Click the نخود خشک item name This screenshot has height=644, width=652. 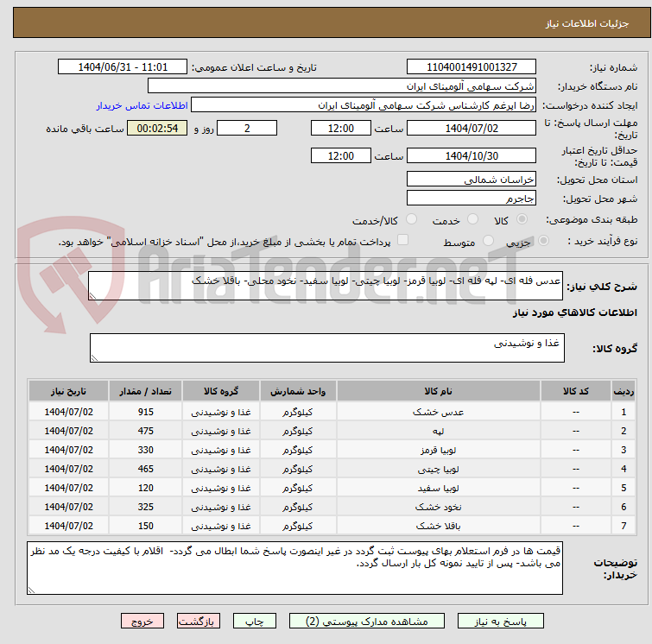(439, 508)
